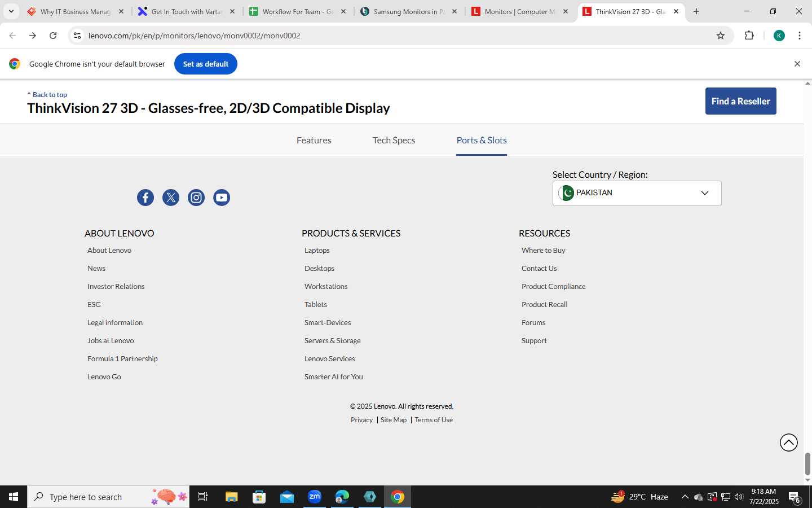Viewport: 812px width, 508px height.
Task: Open Lenovo's X (Twitter) icon
Action: click(x=171, y=198)
